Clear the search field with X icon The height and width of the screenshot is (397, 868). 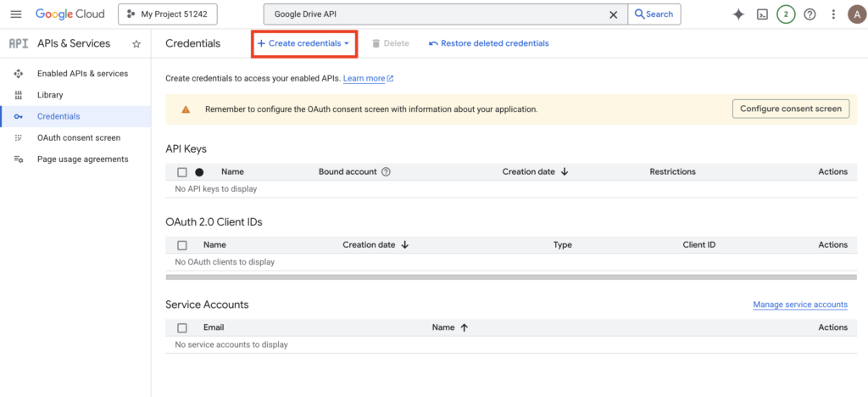[614, 14]
